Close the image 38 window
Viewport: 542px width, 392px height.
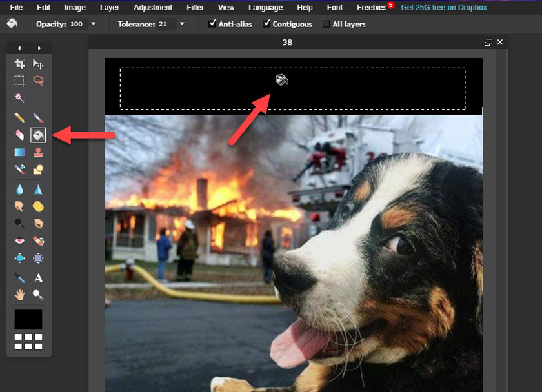point(500,42)
